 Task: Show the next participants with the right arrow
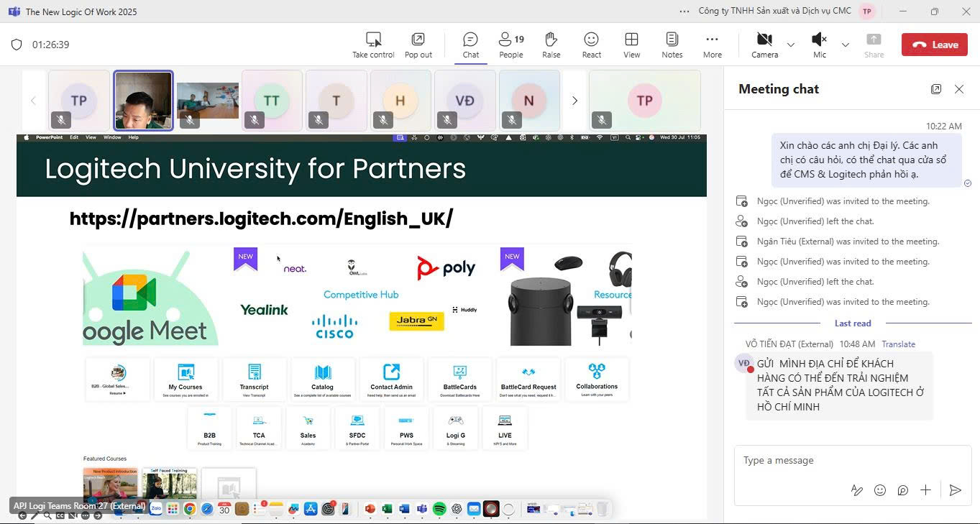click(574, 101)
